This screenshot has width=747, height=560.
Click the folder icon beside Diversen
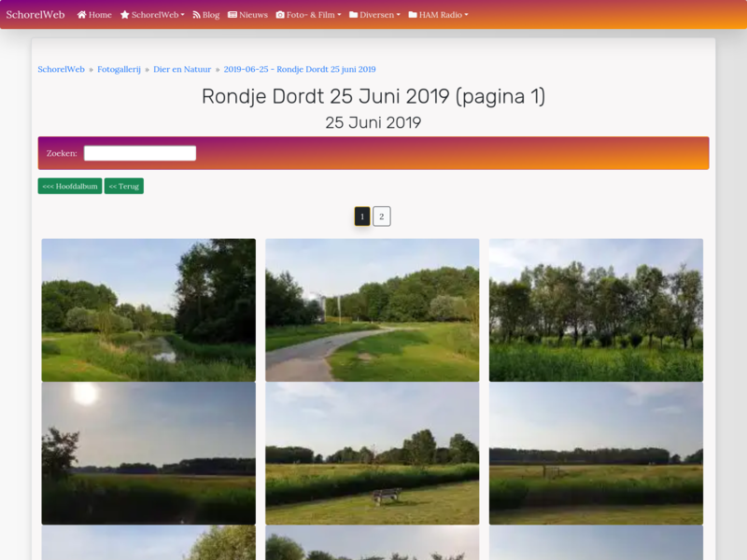[x=354, y=15]
